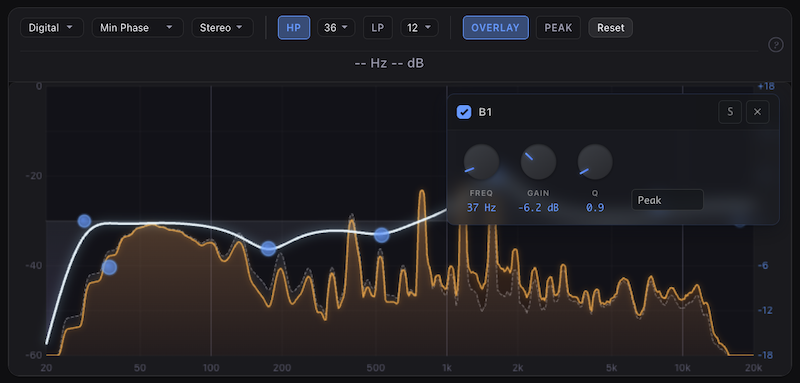Click the Q knob
This screenshot has height=383, width=800.
(x=595, y=162)
